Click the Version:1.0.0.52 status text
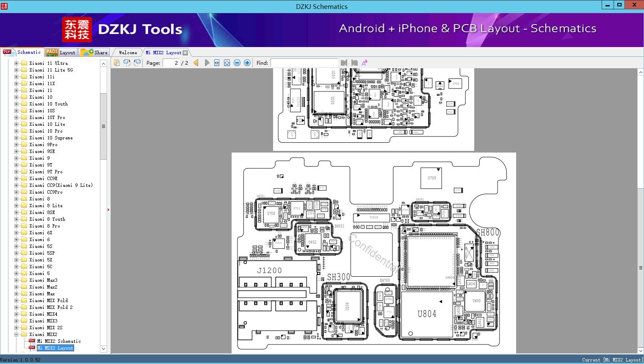Screen dimensions: 644x364 pyautogui.click(x=20, y=360)
